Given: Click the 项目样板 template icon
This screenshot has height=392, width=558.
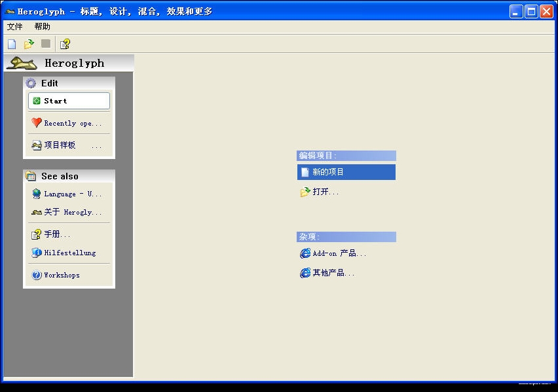Looking at the screenshot, I should click(36, 145).
